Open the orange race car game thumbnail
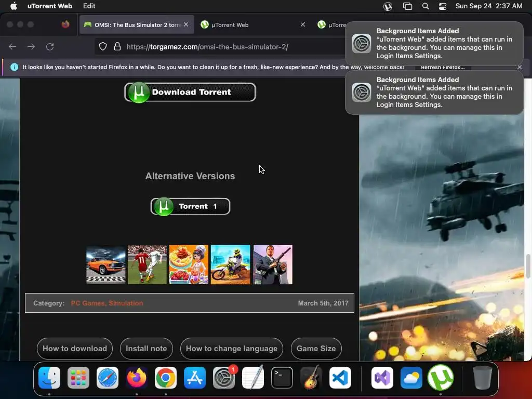The width and height of the screenshot is (532, 399). [x=106, y=264]
